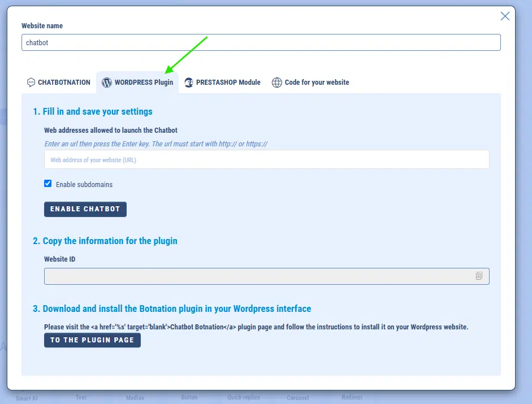
Task: Copy the Website ID with clipboard icon
Action: click(479, 276)
